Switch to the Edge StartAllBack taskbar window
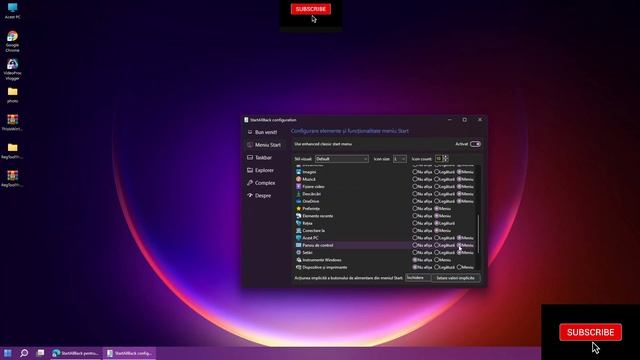The height and width of the screenshot is (360, 640). (x=76, y=353)
